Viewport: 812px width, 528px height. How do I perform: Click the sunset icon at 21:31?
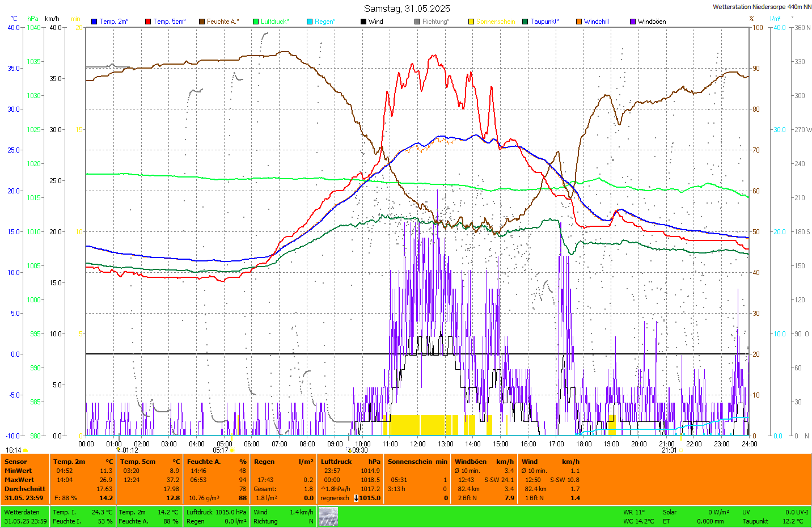pos(680,450)
